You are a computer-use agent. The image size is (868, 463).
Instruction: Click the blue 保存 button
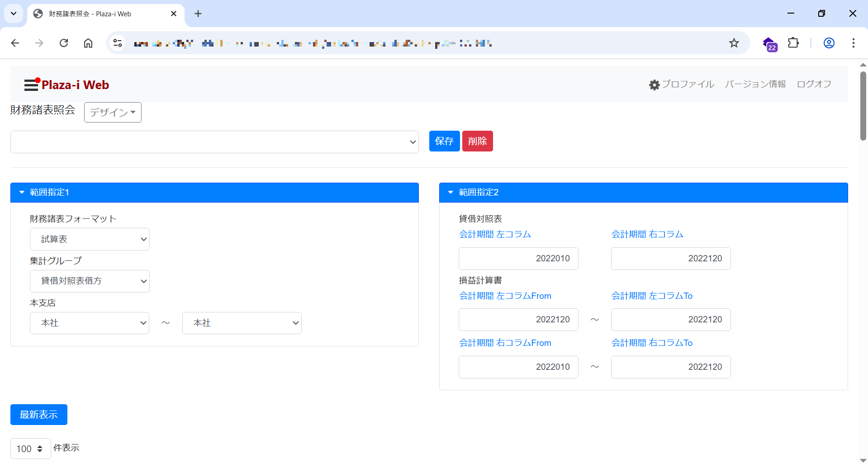click(x=444, y=141)
